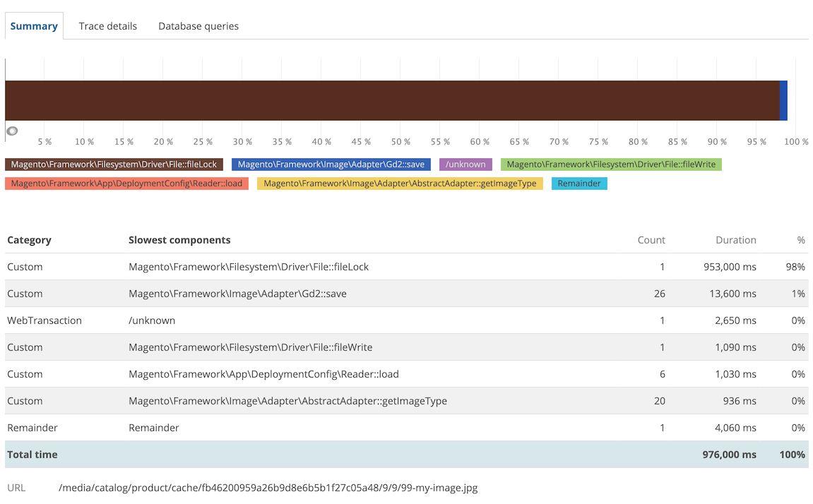Click the 953,000 ms duration value
813x504 pixels.
coord(730,267)
